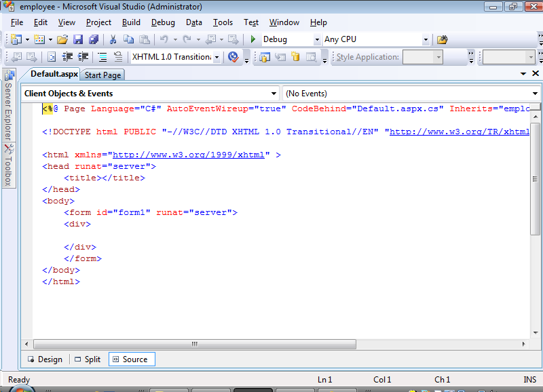Save the current file with floppy icon
Viewport: 543px width, 392px height.
[x=77, y=39]
